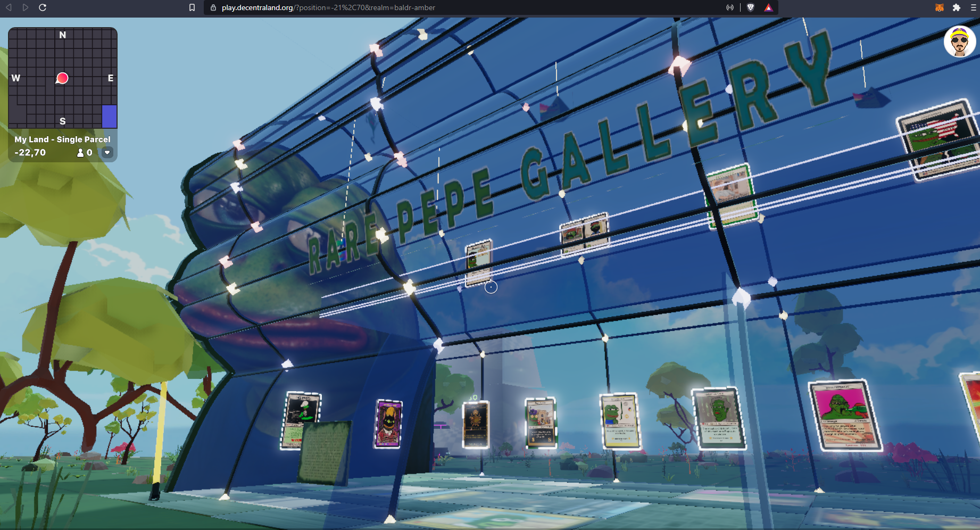Reload the Decentraland page

pos(43,7)
